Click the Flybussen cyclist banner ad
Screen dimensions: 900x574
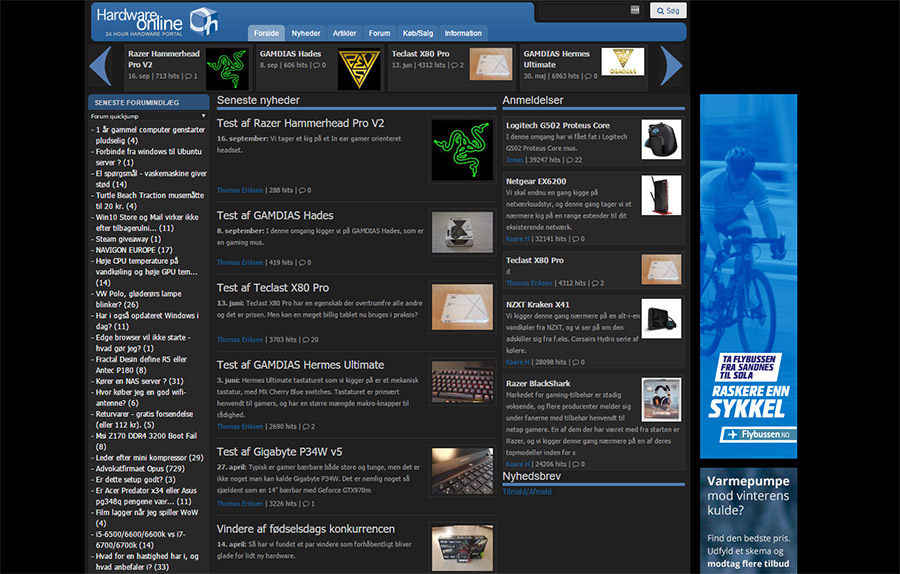[748, 276]
